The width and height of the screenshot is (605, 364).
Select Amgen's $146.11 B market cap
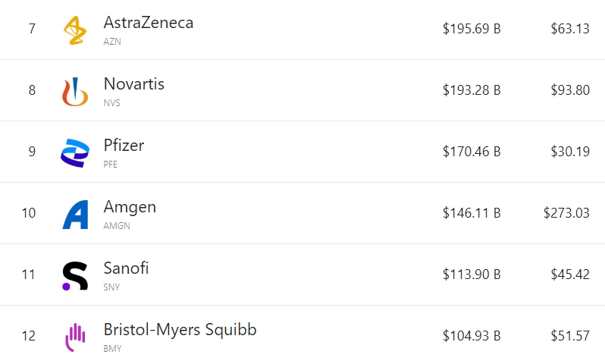pyautogui.click(x=472, y=213)
